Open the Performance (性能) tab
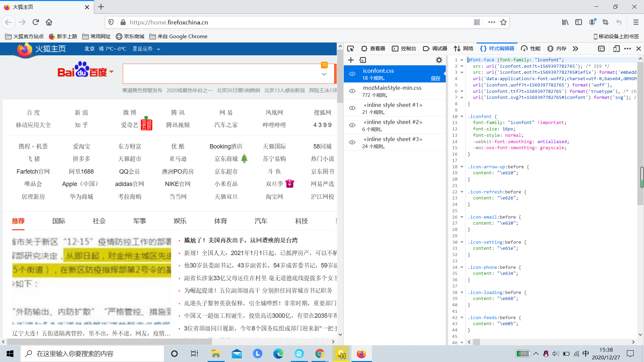This screenshot has width=644, height=362. [x=531, y=49]
